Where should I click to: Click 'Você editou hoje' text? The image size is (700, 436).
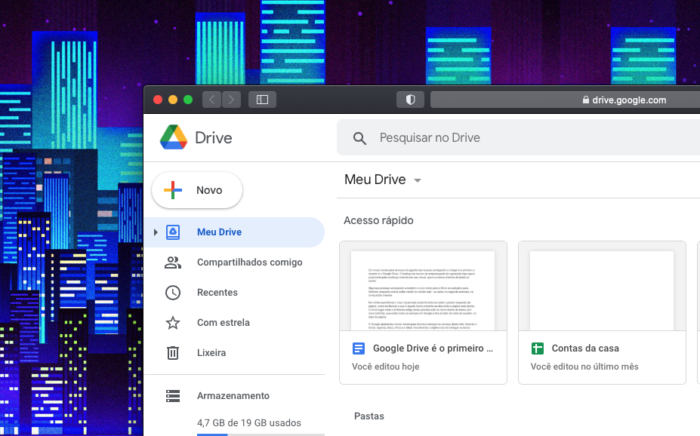[x=385, y=366]
